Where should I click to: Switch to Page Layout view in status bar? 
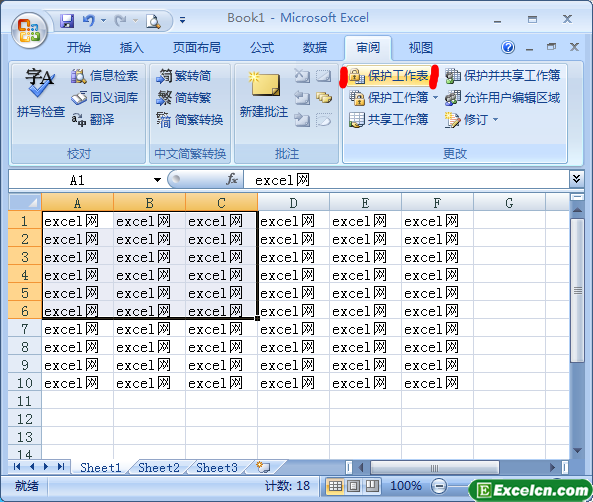click(354, 486)
